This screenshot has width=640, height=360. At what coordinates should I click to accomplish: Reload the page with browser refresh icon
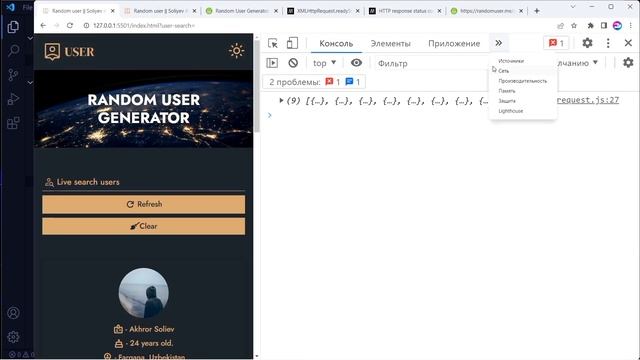[x=70, y=25]
